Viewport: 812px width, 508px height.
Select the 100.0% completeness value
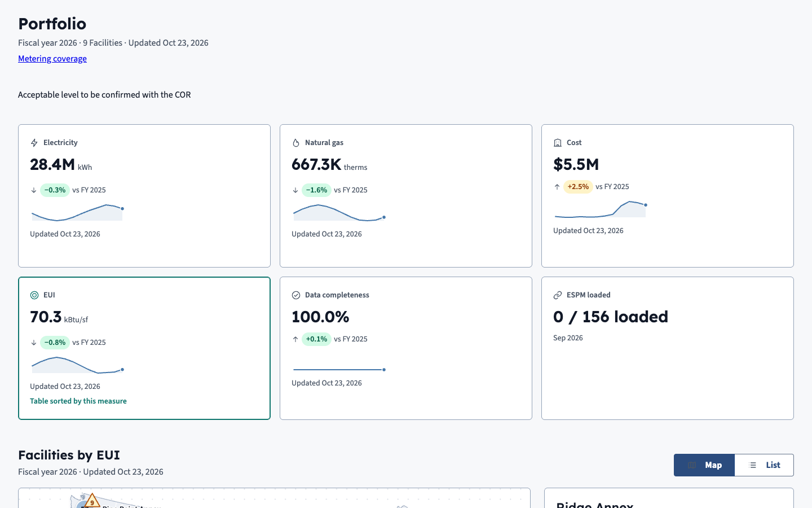pyautogui.click(x=320, y=317)
